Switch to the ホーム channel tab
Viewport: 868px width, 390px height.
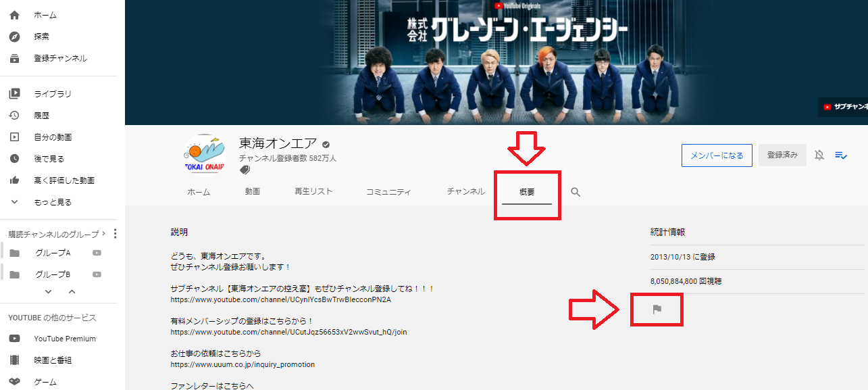199,192
